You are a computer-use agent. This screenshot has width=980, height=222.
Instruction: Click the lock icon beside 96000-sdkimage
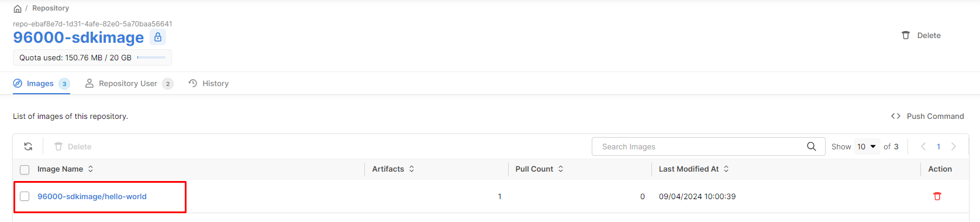(158, 37)
